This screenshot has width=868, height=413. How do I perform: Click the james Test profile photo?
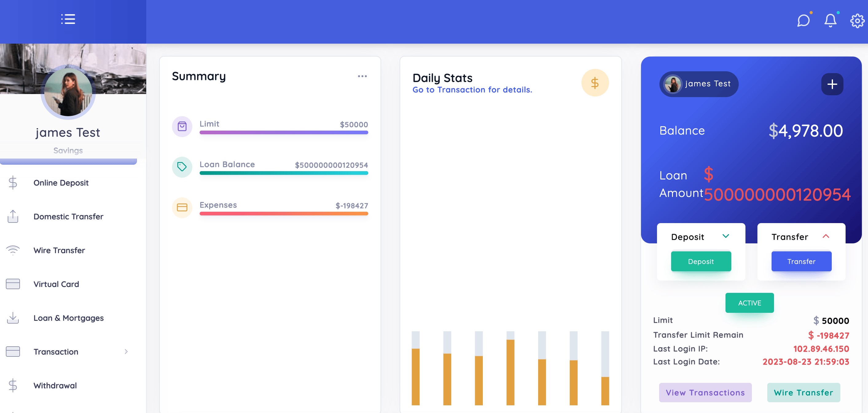coord(68,92)
